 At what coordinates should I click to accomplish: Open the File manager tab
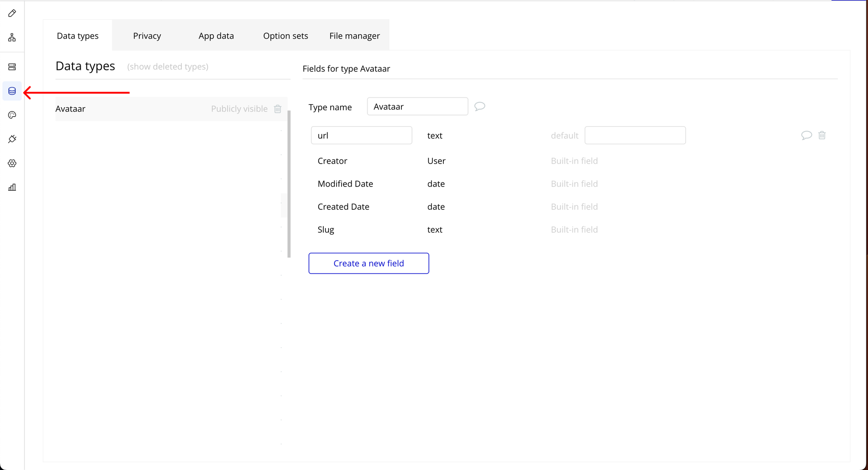354,36
